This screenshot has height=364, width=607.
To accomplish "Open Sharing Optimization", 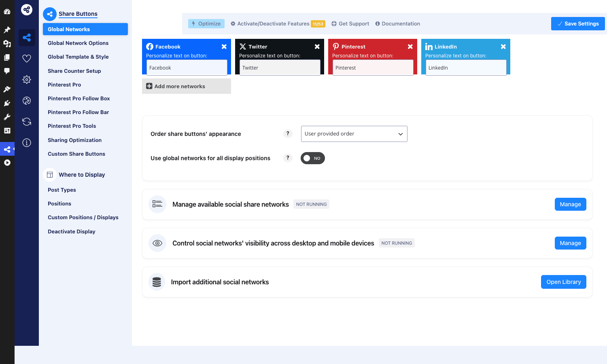I will coord(75,140).
